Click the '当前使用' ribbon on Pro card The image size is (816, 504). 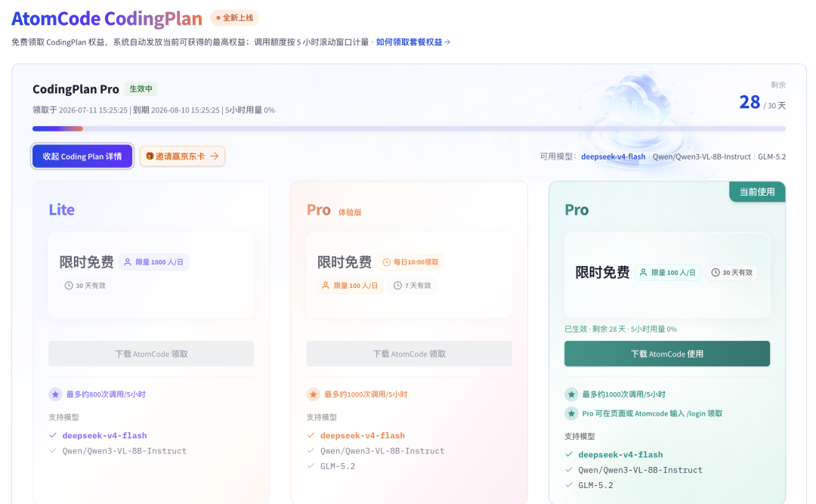pos(757,192)
